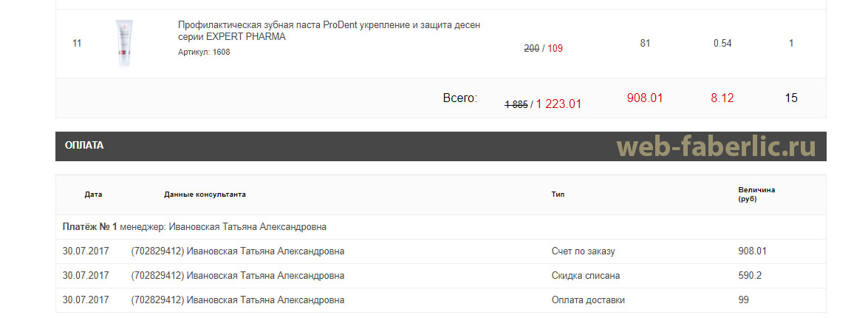Open the ProDent toothpaste product thumbnail
The height and width of the screenshot is (318, 868).
point(124,43)
